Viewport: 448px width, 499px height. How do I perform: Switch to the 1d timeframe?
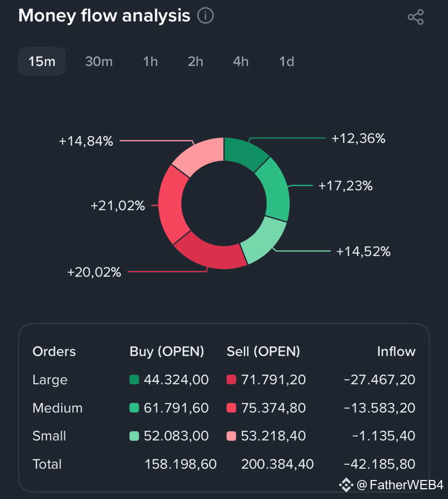click(x=286, y=61)
